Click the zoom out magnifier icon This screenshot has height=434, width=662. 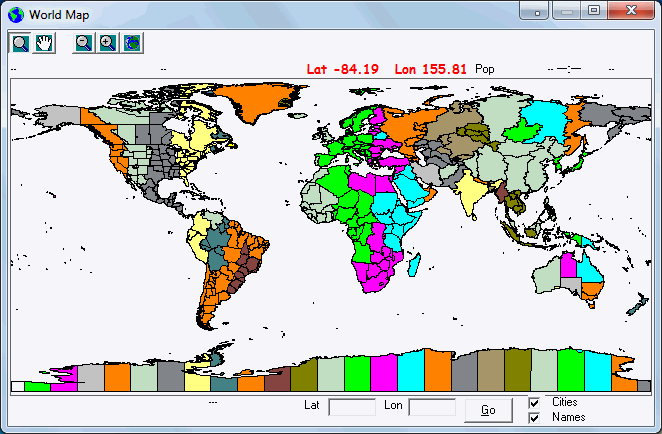click(84, 43)
